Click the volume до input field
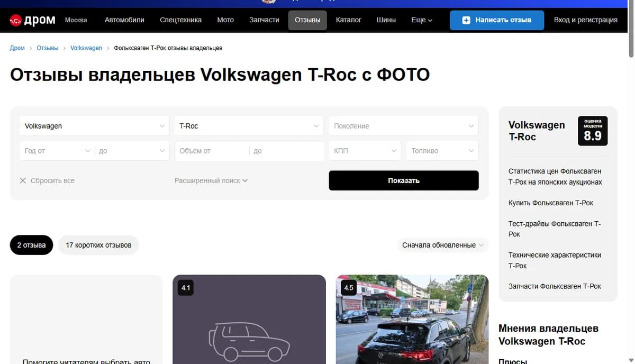 [x=287, y=151]
